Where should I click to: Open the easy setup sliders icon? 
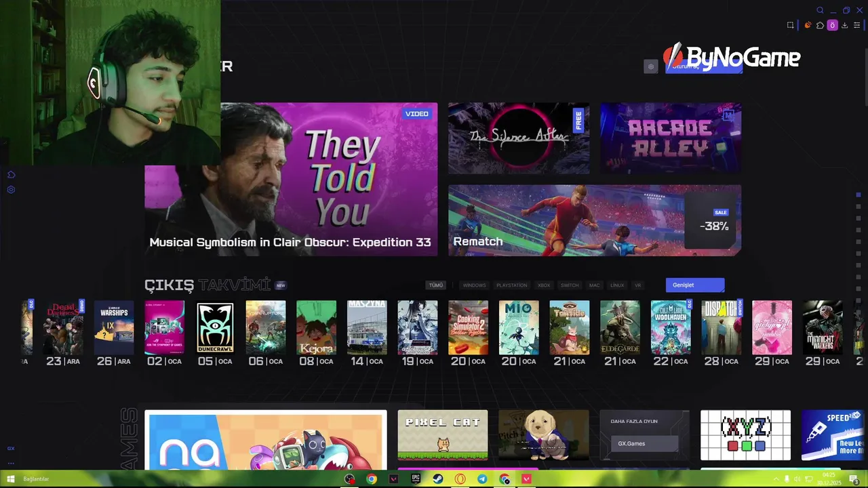pyautogui.click(x=856, y=25)
